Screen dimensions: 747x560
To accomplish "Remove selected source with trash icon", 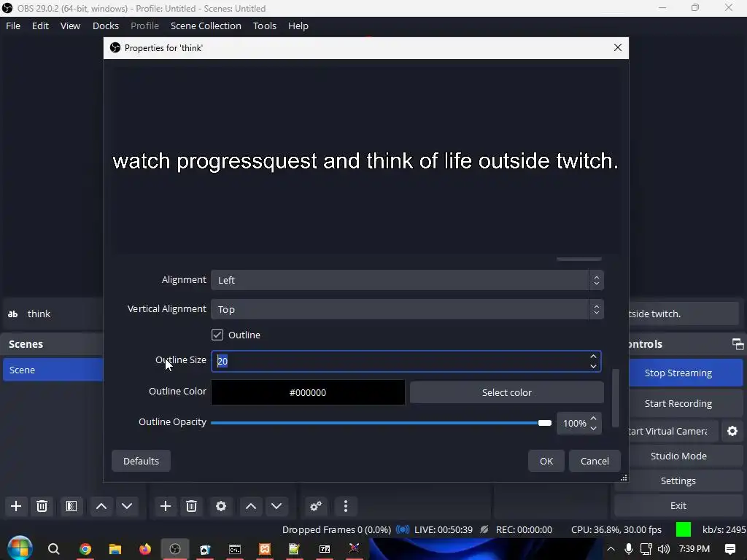I will (x=192, y=506).
